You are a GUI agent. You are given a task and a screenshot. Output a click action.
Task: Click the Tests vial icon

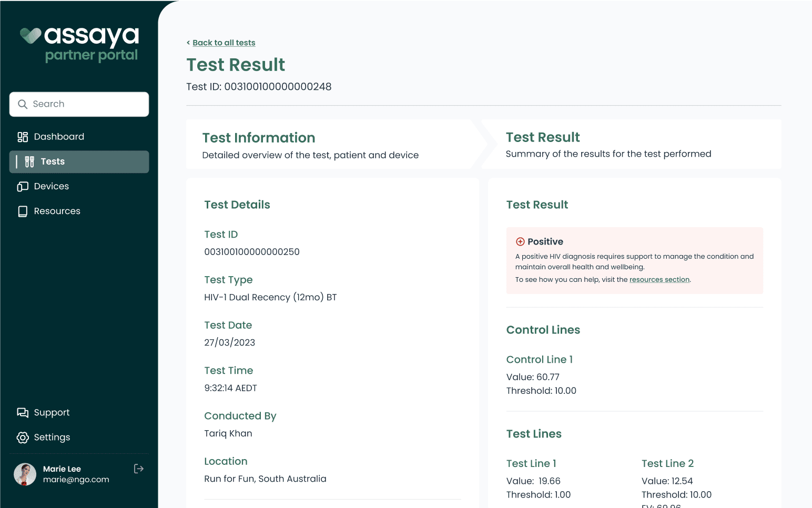(29, 162)
